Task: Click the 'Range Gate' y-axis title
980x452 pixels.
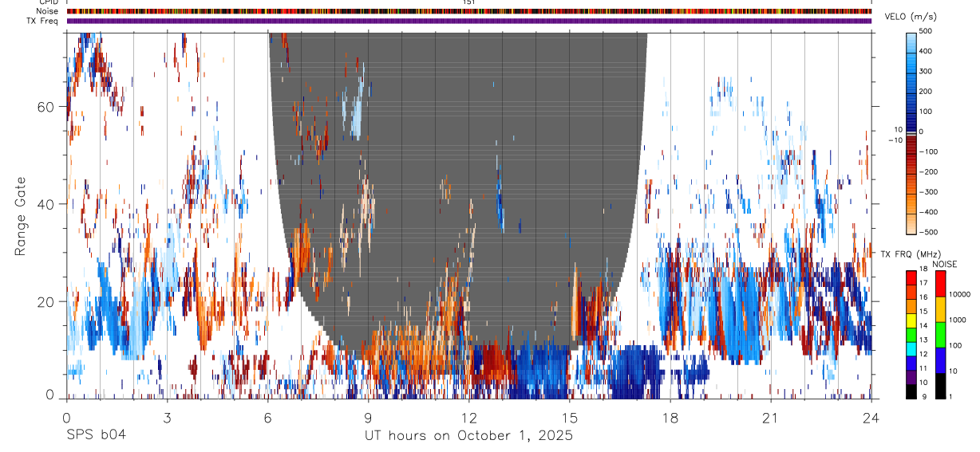Action: pos(20,214)
